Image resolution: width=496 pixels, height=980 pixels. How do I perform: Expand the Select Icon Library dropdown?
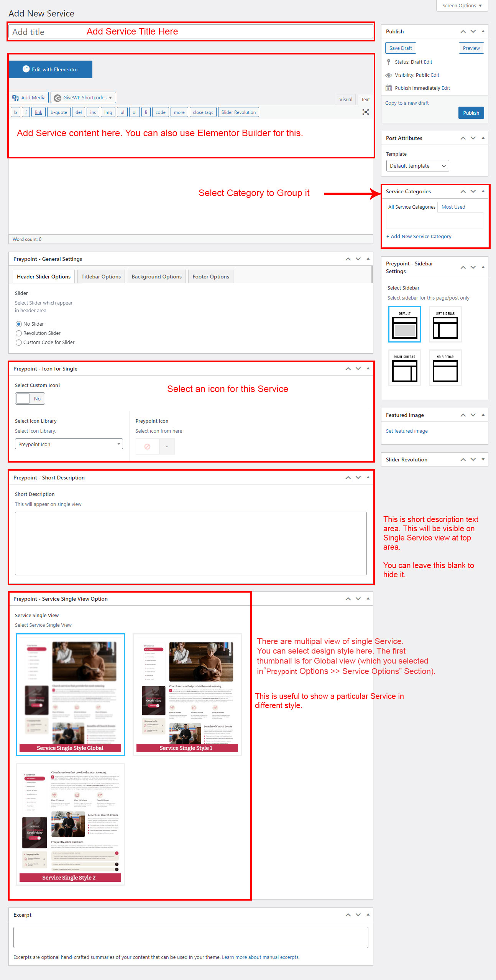click(69, 444)
